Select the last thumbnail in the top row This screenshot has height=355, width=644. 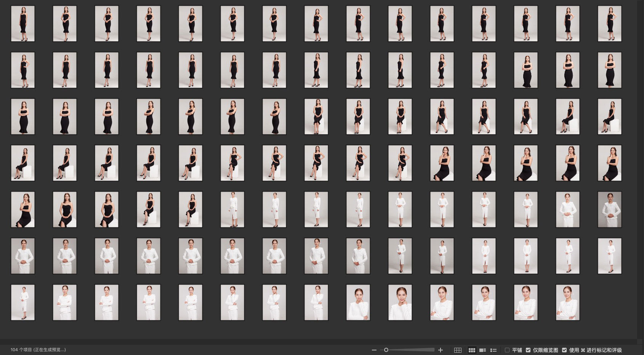point(610,24)
